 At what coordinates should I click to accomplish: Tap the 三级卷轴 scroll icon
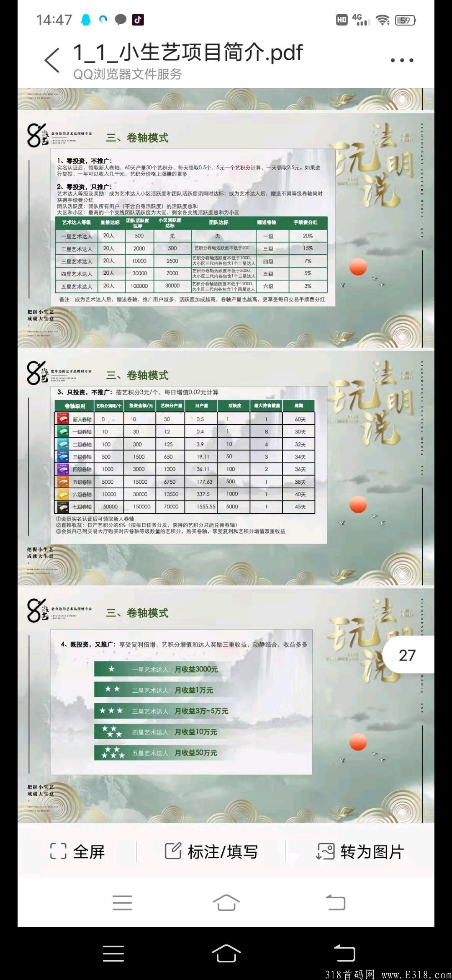coord(63,456)
